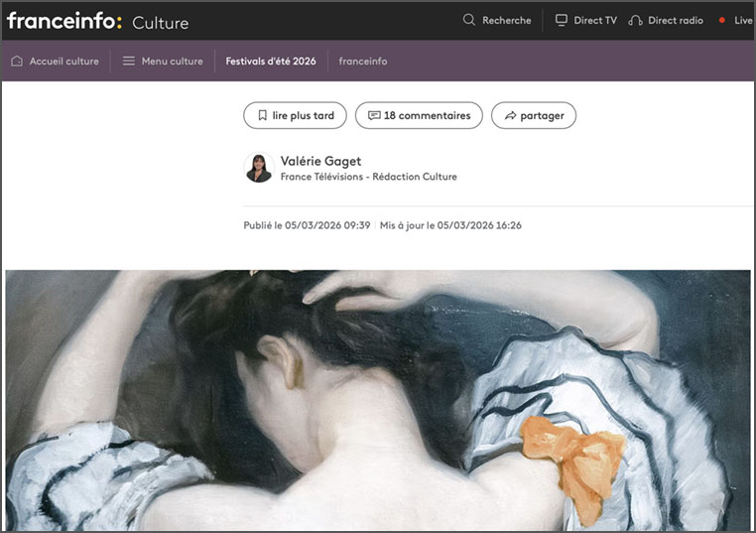
Task: Go to Accueil culture
Action: 64,62
